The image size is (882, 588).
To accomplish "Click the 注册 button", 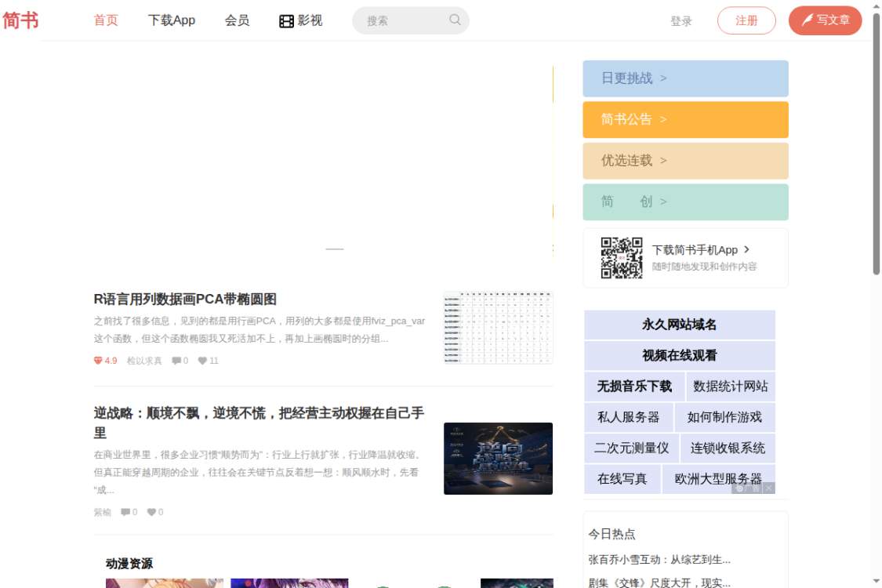I will point(746,21).
